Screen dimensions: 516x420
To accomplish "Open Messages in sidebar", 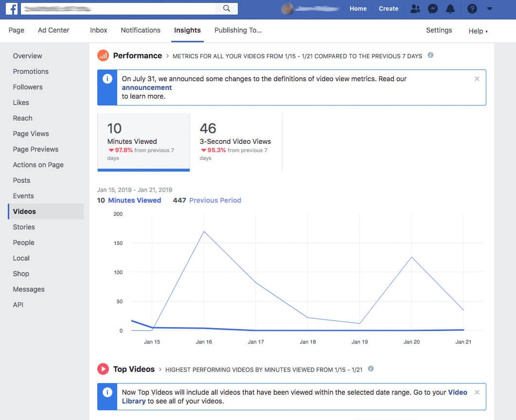I will (x=29, y=289).
